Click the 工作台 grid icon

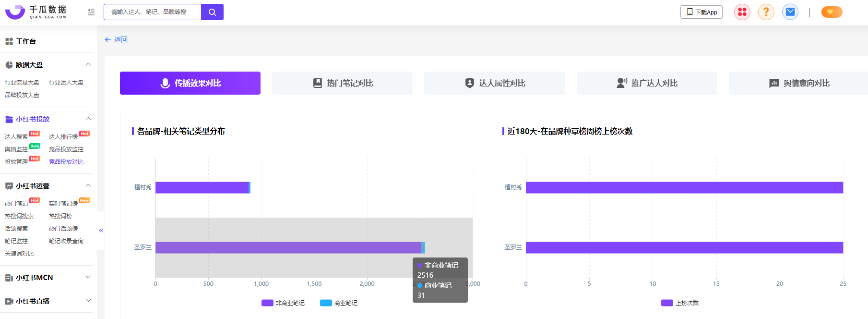click(9, 41)
